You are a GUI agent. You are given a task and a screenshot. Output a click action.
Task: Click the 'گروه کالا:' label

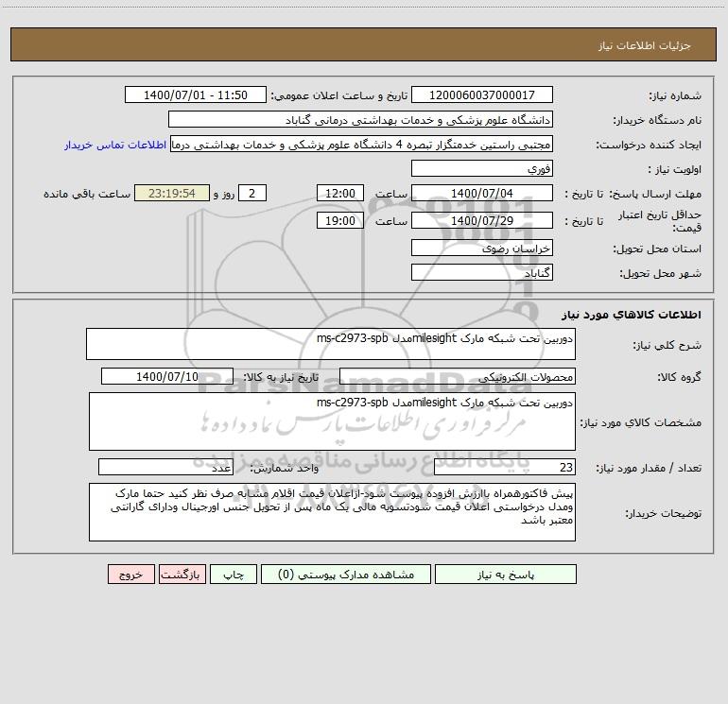(x=679, y=377)
